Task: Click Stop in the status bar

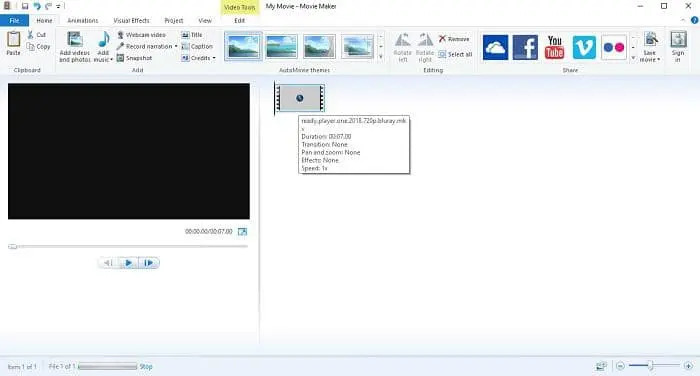Action: [146, 367]
